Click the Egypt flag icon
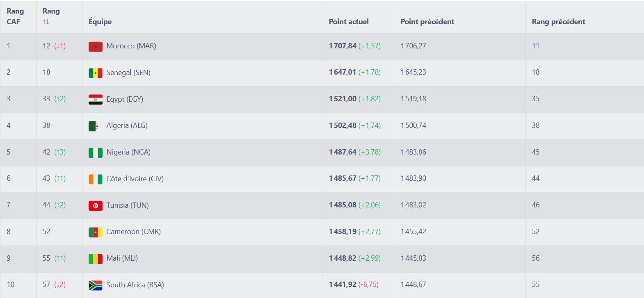This screenshot has width=644, height=298. 95,100
